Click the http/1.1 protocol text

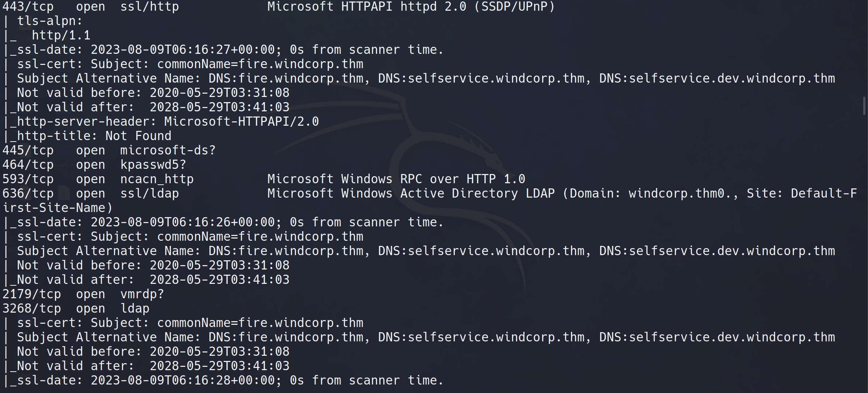(x=61, y=35)
